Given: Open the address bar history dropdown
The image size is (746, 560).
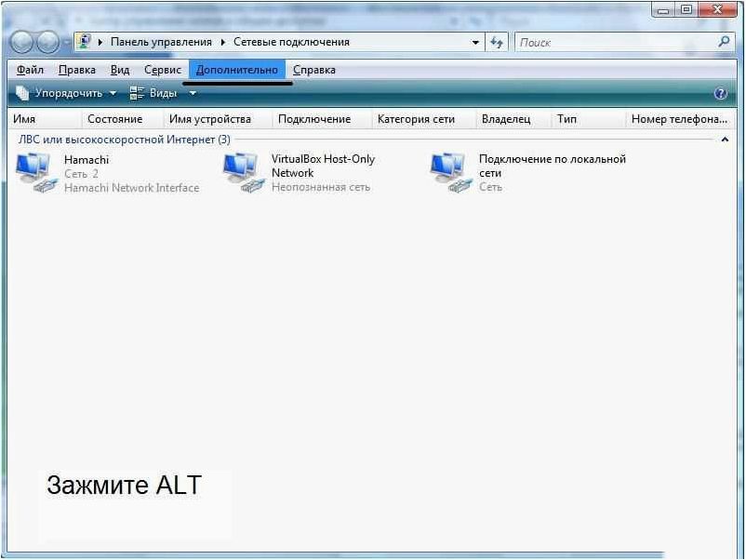Looking at the screenshot, I should [x=474, y=43].
